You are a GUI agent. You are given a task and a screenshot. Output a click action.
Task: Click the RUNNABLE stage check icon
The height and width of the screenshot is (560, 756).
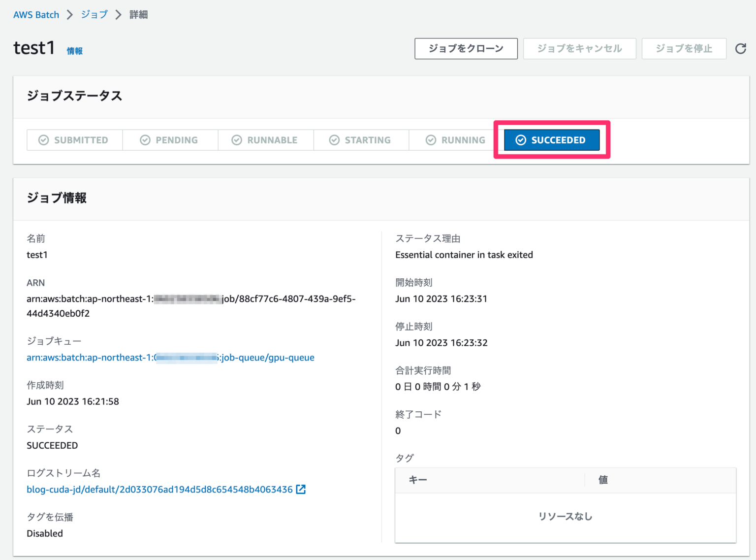(x=237, y=140)
